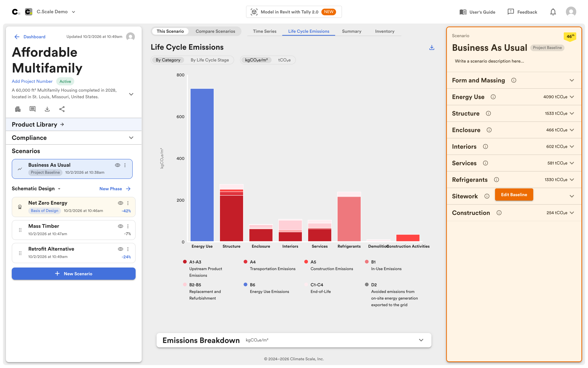Open the Summary tab
Screen dimensions: 588x368
click(x=351, y=31)
